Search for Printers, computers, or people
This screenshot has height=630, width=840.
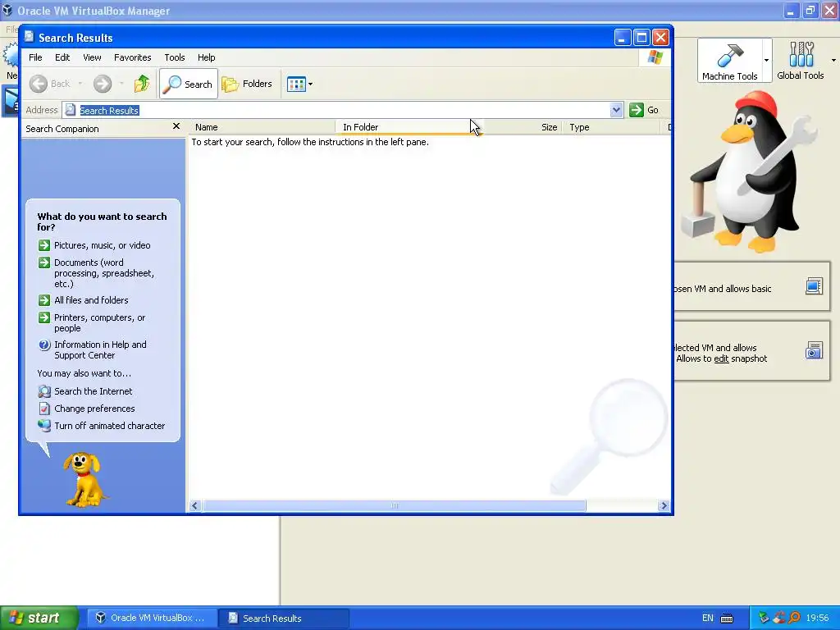99,323
